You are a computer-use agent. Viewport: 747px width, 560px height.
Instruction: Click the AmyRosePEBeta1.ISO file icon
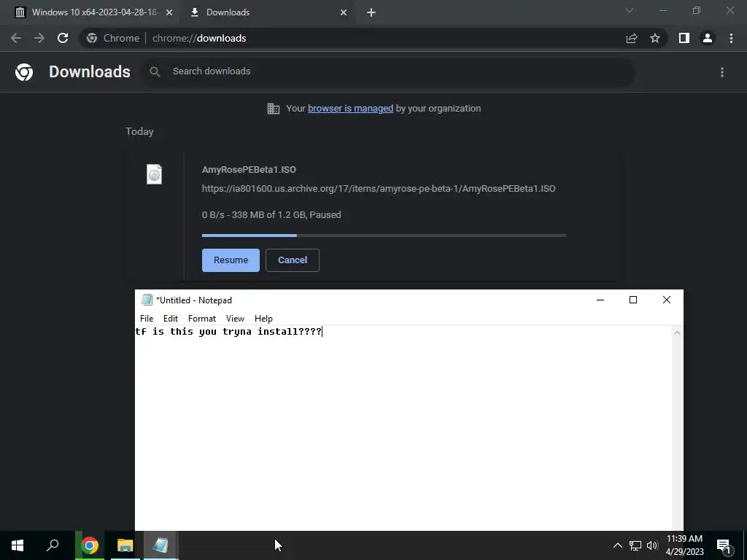[154, 174]
